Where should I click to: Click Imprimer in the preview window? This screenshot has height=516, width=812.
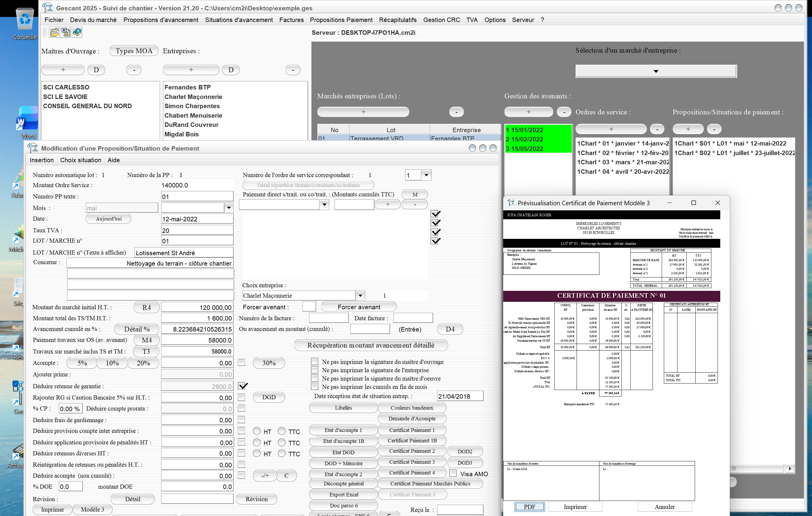coord(575,506)
